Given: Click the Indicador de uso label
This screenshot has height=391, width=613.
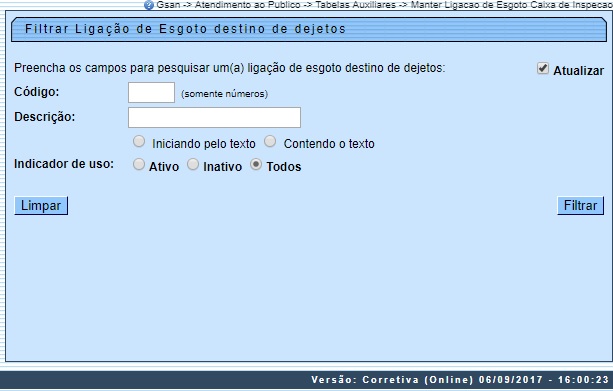Looking at the screenshot, I should 64,164.
